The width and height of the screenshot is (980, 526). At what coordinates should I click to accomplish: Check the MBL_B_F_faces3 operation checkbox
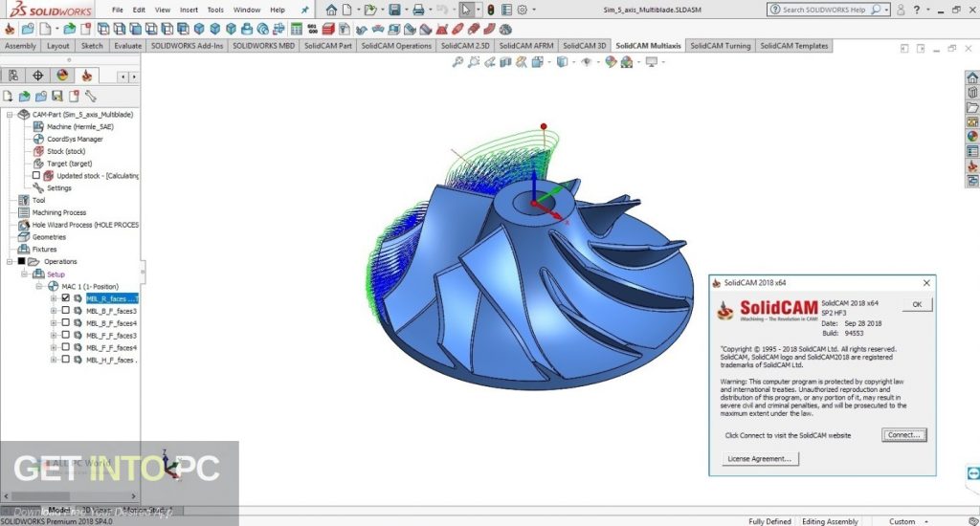66,311
